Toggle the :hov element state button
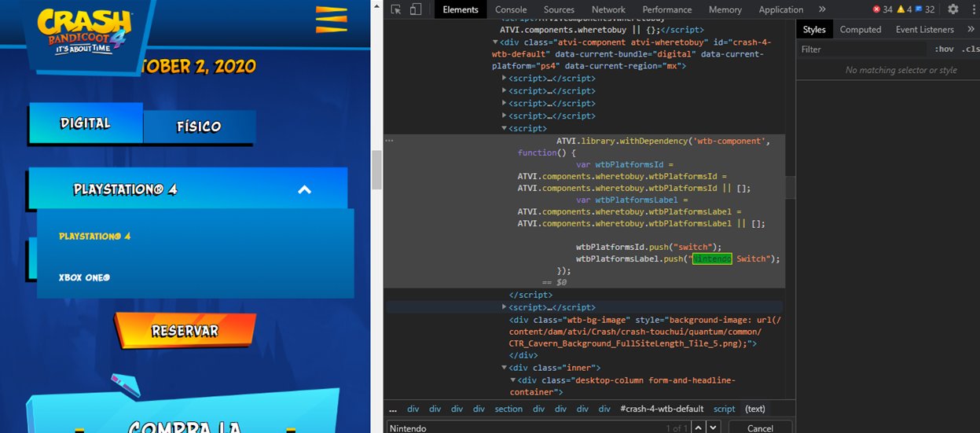The image size is (980, 433). tap(943, 49)
